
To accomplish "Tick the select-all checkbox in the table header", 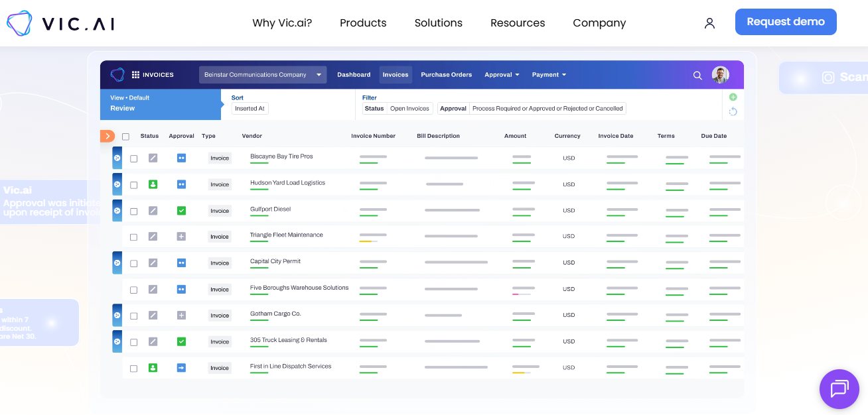I will tap(125, 137).
